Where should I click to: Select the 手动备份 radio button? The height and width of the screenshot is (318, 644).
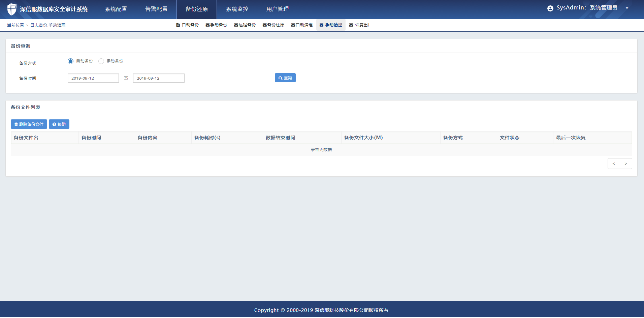tap(101, 61)
